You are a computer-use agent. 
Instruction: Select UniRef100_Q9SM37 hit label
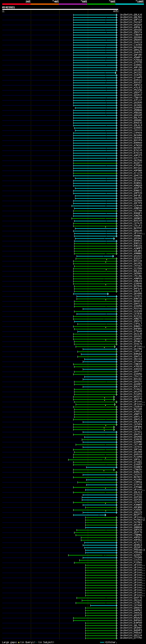click(131, 95)
